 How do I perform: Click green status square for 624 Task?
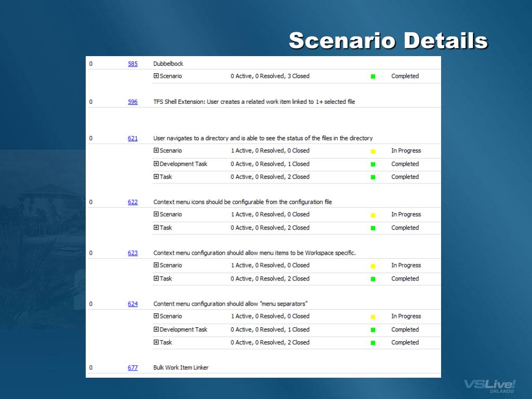(373, 343)
